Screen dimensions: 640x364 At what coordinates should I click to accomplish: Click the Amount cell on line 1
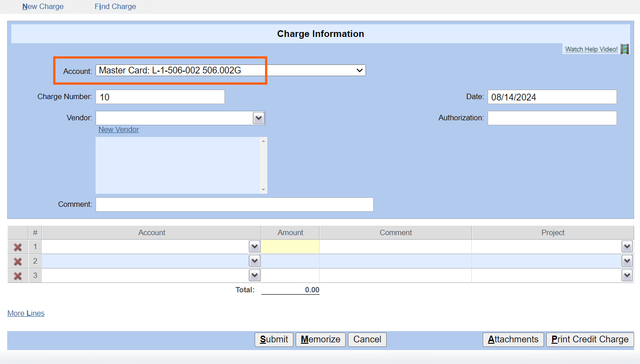pos(290,247)
